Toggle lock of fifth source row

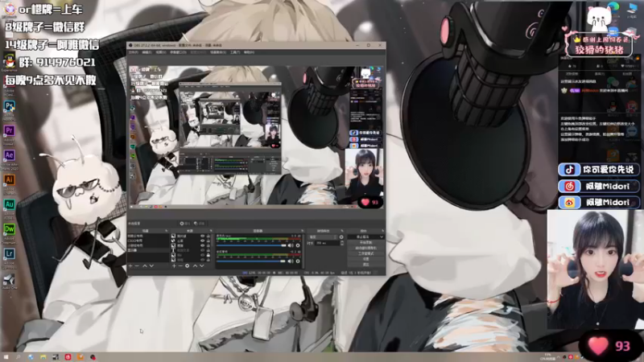[208, 255]
